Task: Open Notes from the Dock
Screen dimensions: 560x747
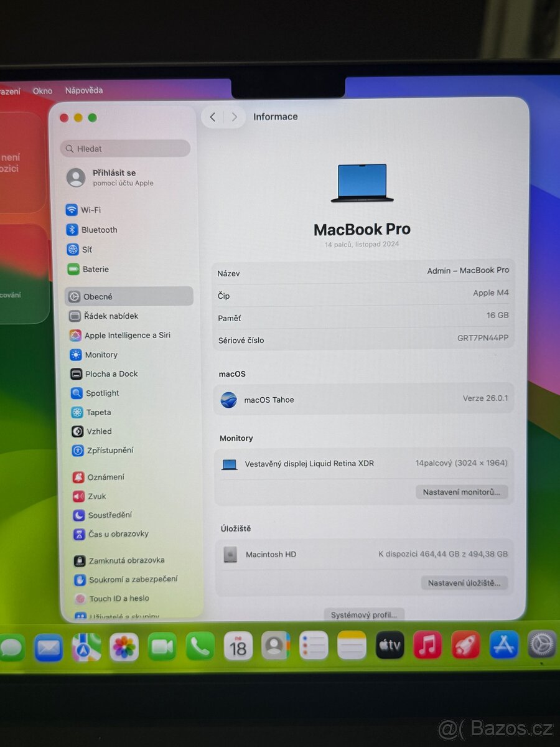Action: pyautogui.click(x=352, y=646)
